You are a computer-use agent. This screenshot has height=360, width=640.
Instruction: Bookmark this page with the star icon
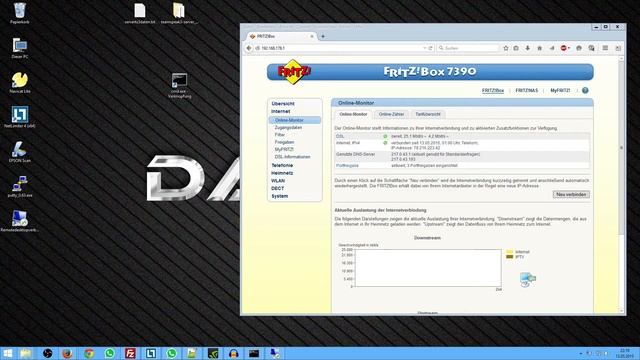tap(506, 48)
